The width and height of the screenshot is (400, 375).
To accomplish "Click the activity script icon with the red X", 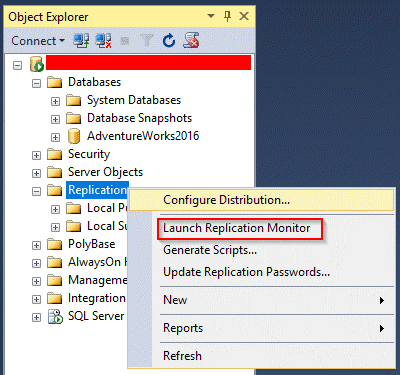I will (x=191, y=40).
